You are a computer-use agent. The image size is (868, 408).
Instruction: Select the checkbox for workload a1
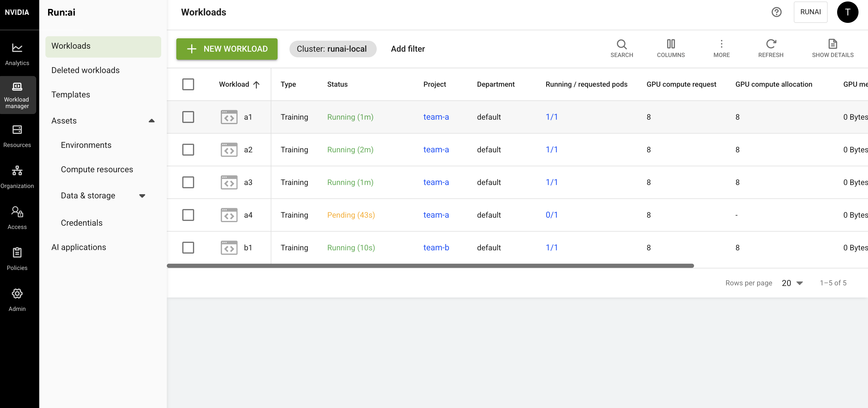(x=188, y=117)
